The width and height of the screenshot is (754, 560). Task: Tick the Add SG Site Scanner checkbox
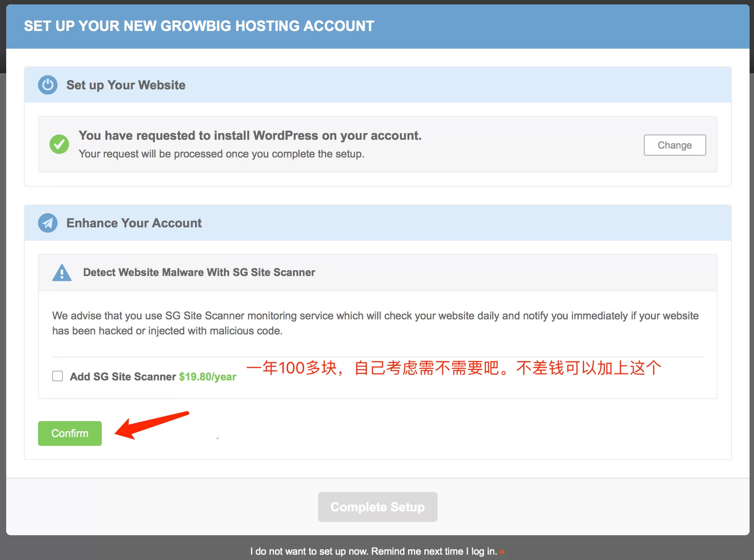58,376
